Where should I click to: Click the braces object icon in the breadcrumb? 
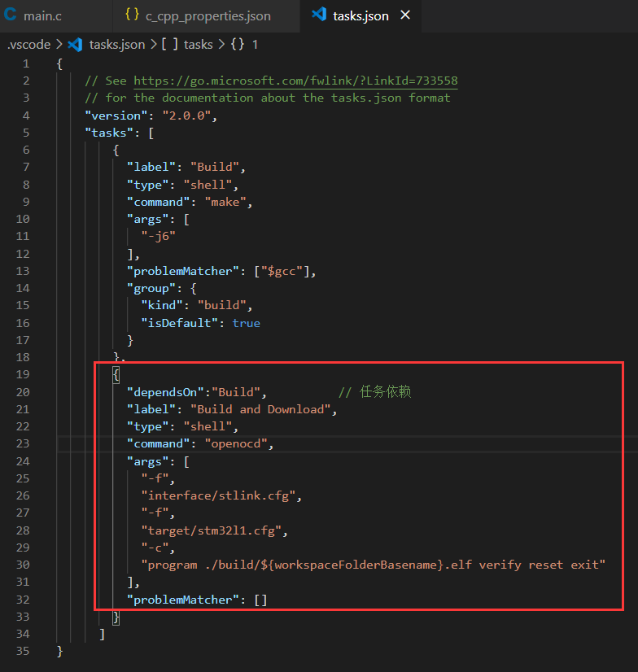(x=238, y=44)
